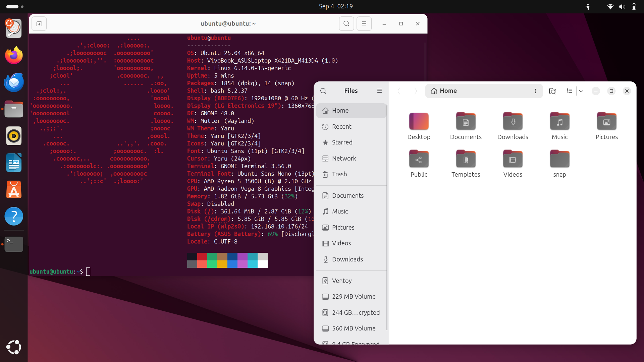Viewport: 644px width, 362px height.
Task: Open Files from the dock
Action: (x=14, y=109)
